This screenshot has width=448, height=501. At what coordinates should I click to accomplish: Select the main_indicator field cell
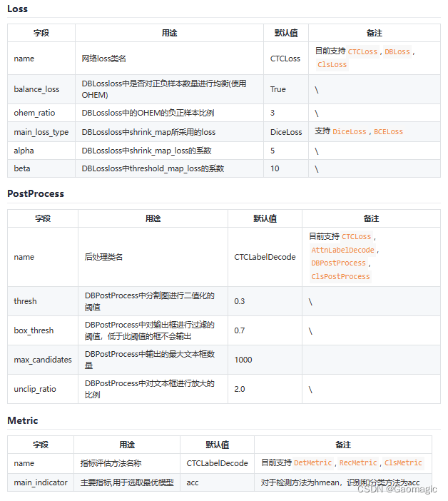coord(41,482)
